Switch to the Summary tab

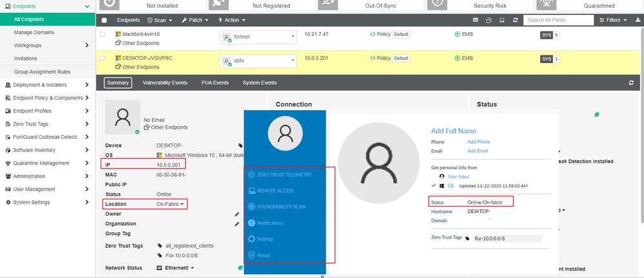(118, 83)
